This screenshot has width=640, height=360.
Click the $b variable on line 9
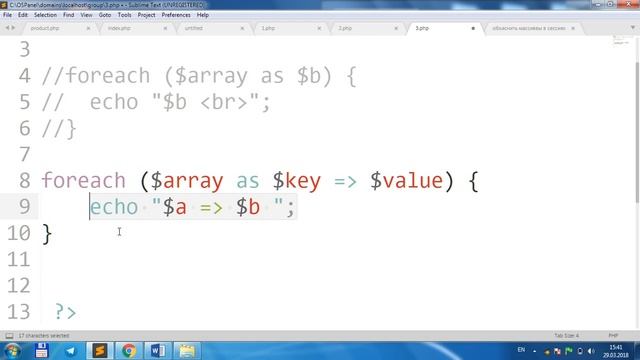[x=248, y=207]
